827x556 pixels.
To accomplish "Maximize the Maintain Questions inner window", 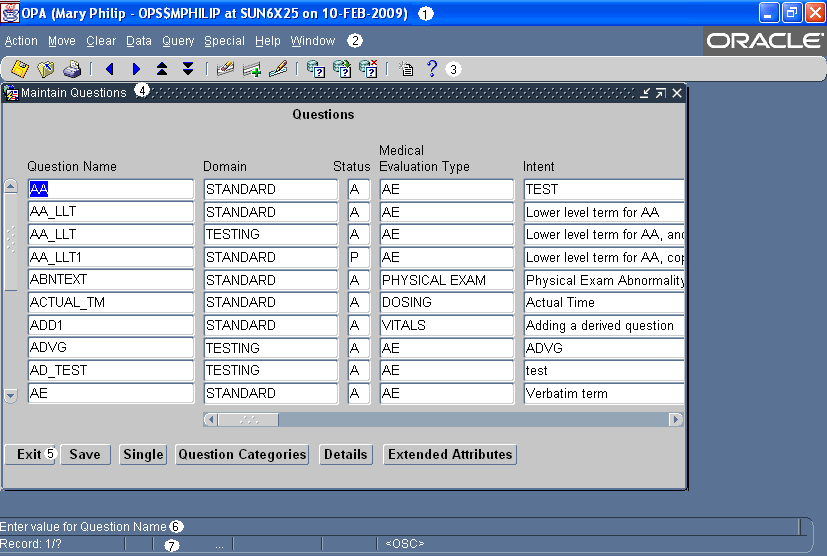I will (x=661, y=93).
